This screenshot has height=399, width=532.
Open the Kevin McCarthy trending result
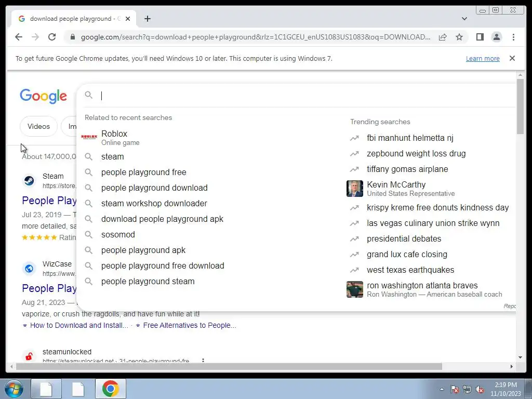[410, 189]
